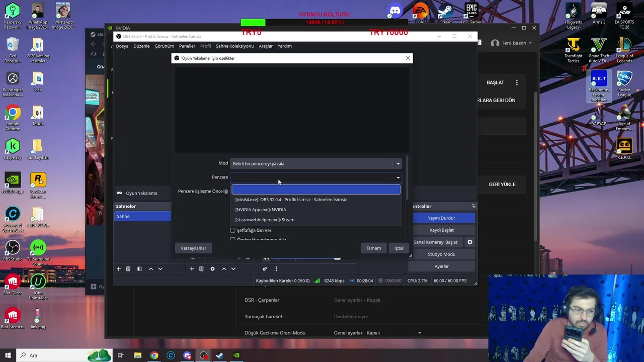Enable Şeffaflığa İzin Ver checkbox
This screenshot has width=644, height=362.
pos(233,230)
